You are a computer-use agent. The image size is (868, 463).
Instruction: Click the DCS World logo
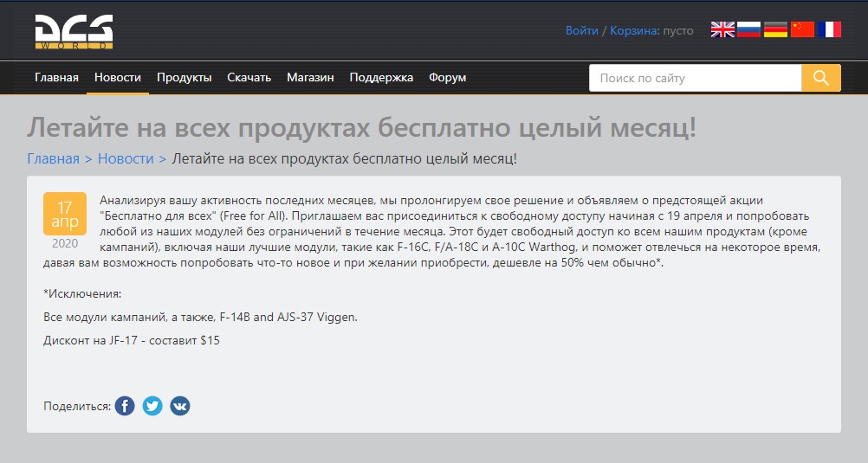[x=74, y=31]
